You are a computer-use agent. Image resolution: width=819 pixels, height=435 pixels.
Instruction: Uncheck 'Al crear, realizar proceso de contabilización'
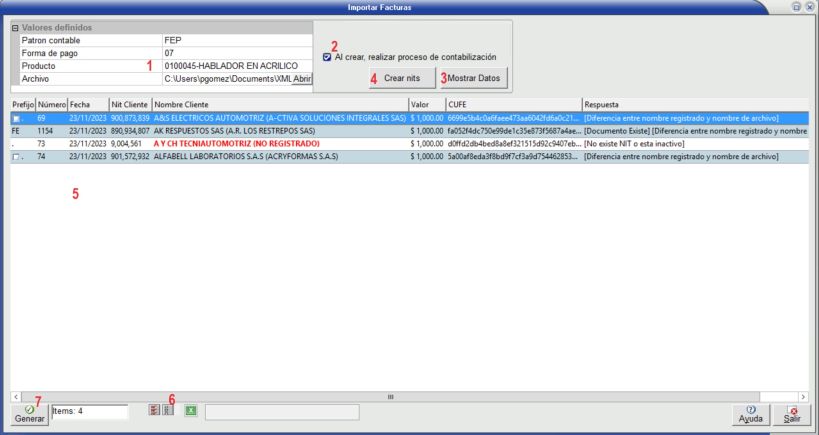327,57
